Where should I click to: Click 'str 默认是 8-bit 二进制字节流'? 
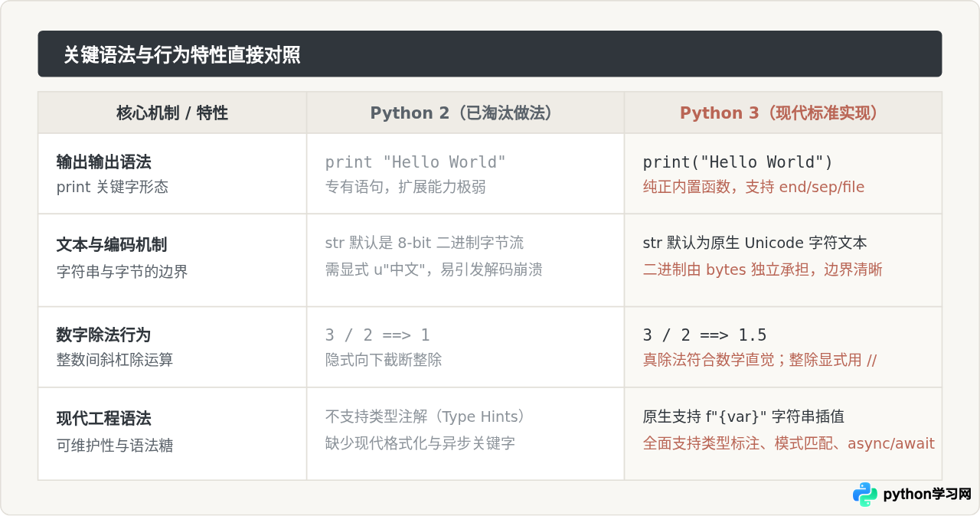tap(425, 243)
